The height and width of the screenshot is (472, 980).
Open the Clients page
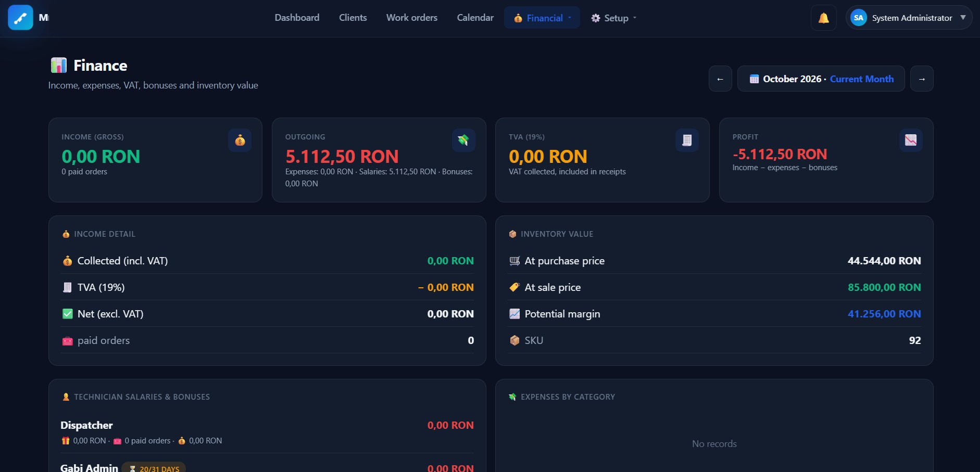click(x=353, y=18)
